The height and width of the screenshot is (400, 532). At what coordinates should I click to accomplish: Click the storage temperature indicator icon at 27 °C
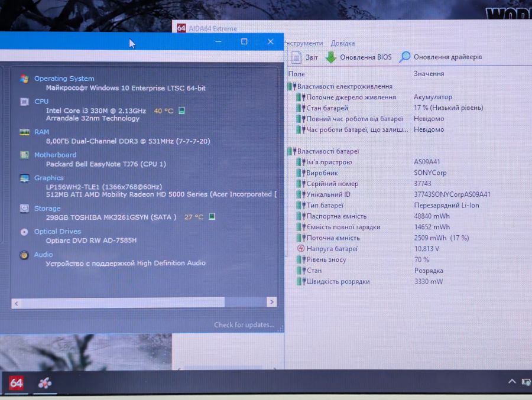pyautogui.click(x=212, y=216)
